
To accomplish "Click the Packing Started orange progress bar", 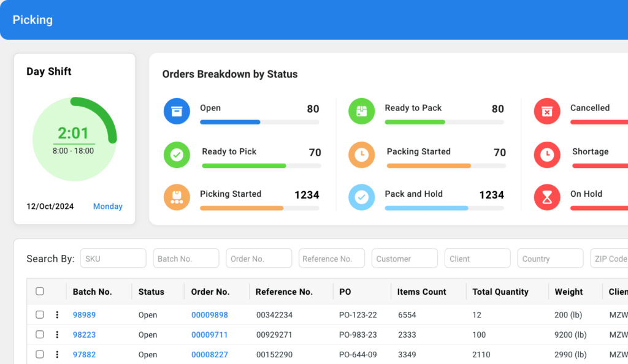I will [446, 165].
